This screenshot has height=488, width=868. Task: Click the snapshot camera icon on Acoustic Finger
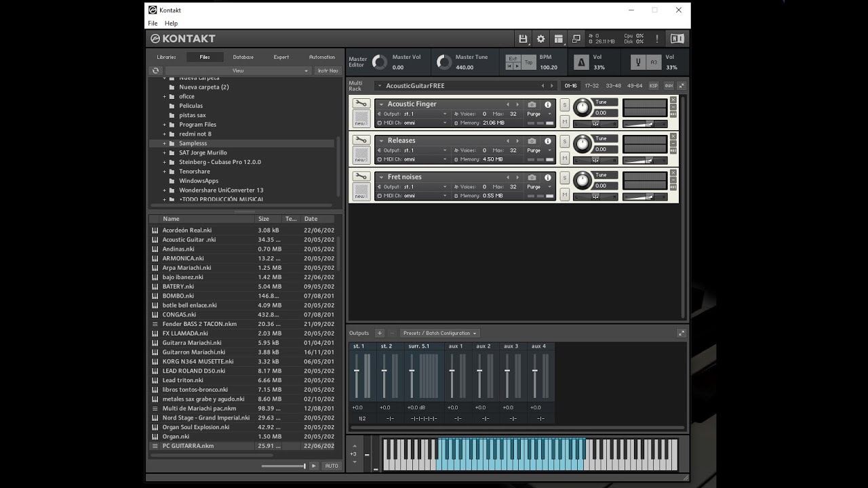click(x=532, y=104)
